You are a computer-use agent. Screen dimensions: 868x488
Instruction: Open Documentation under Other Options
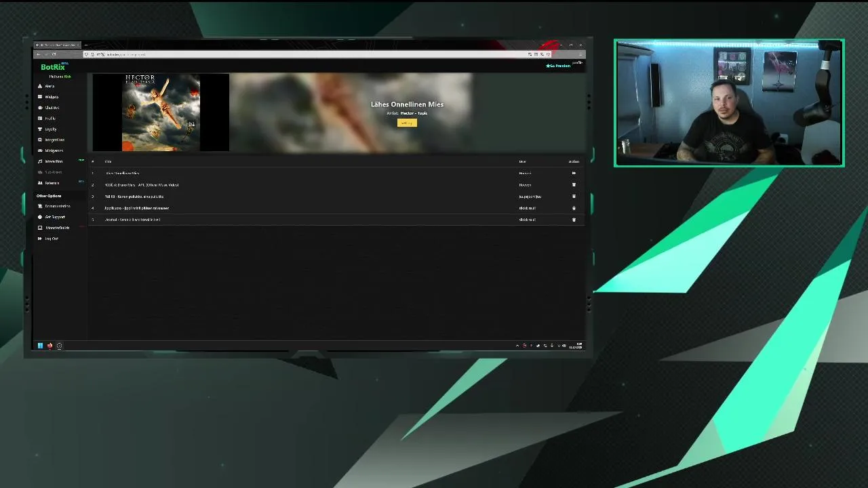56,206
